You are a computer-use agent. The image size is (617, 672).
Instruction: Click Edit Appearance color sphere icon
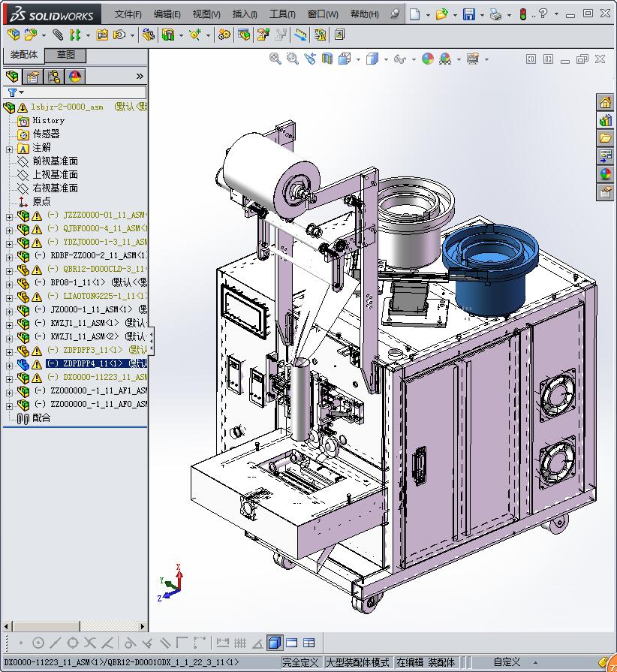coord(428,59)
